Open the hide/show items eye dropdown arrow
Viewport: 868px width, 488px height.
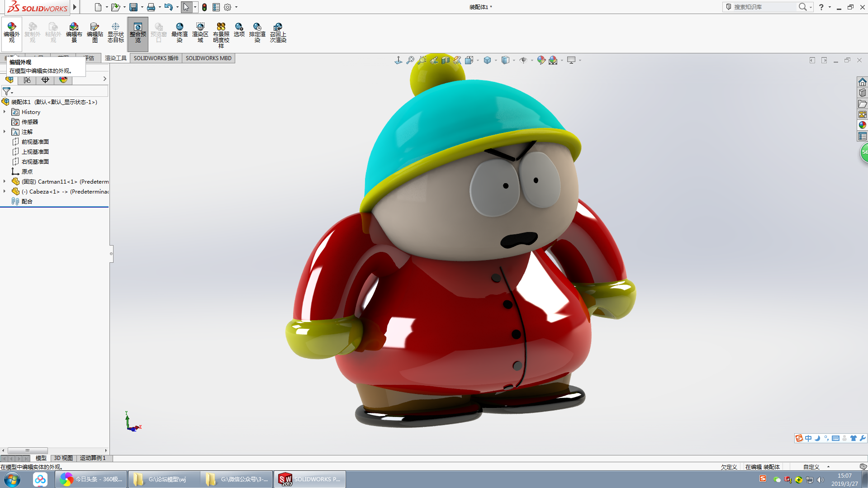[532, 60]
